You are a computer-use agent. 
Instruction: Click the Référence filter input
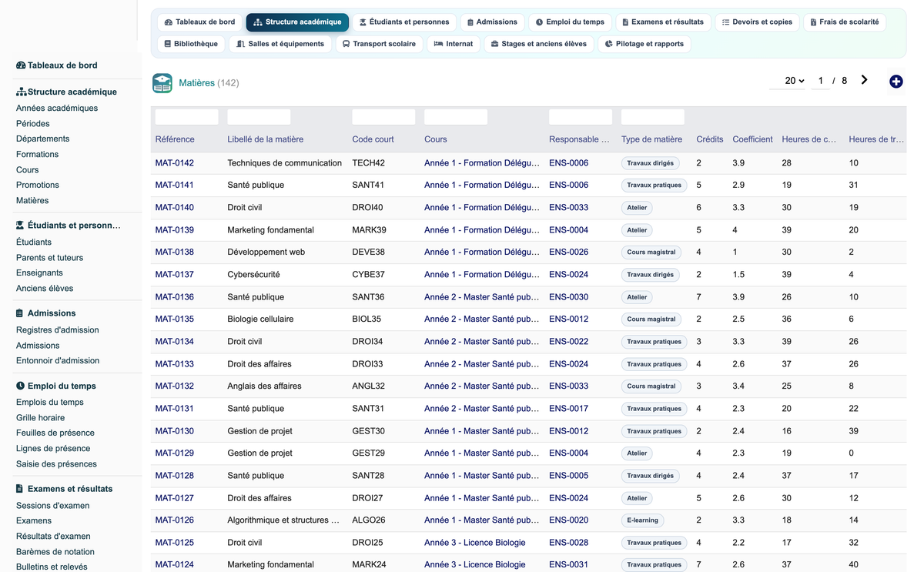[x=186, y=117]
